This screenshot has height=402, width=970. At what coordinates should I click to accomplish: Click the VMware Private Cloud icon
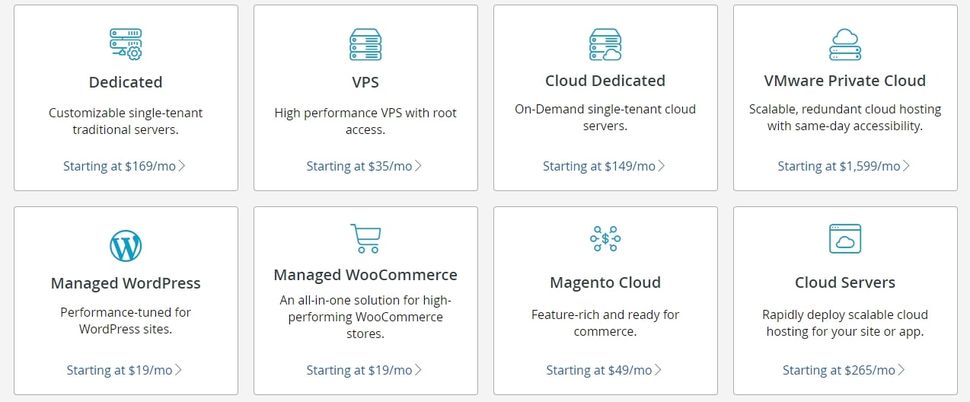click(x=845, y=45)
